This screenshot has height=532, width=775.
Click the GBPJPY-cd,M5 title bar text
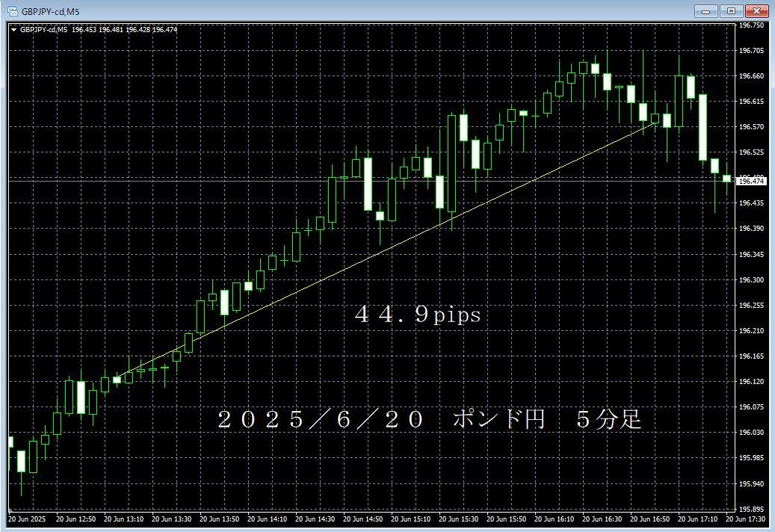(51, 10)
